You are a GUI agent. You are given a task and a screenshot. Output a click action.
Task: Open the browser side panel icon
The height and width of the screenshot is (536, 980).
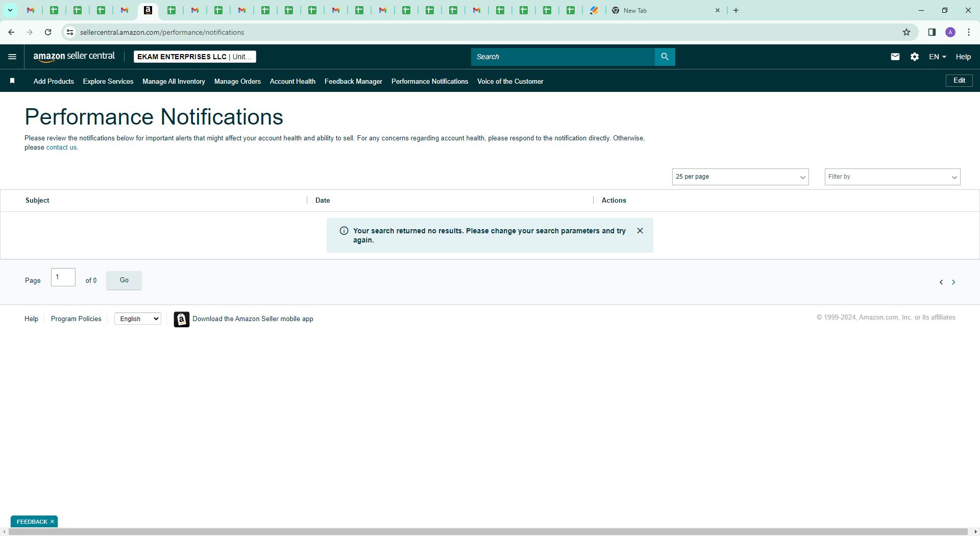932,32
